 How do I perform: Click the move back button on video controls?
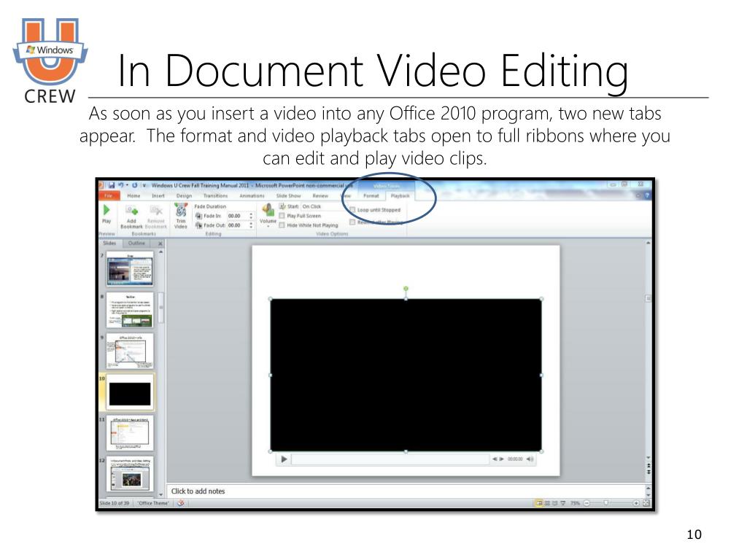(495, 459)
